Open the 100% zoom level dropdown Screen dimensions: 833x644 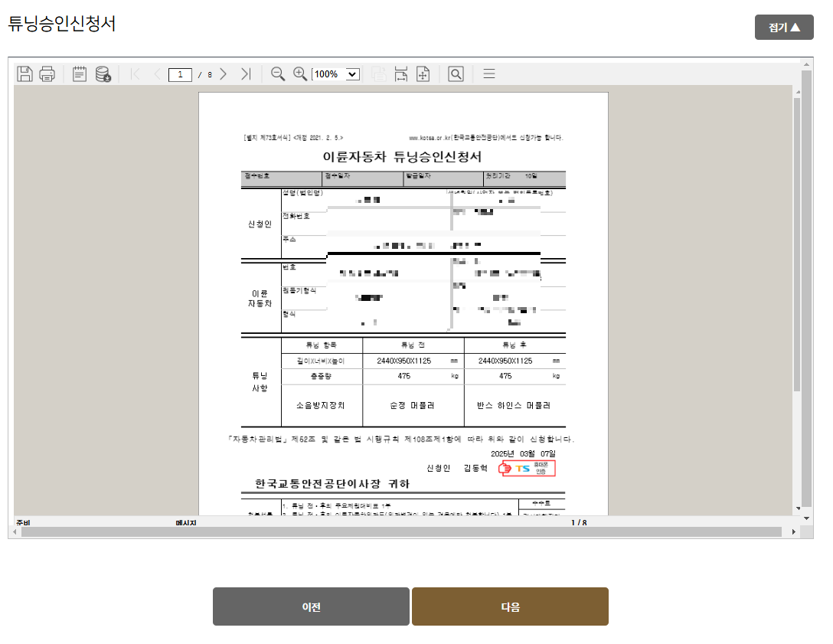tap(336, 74)
